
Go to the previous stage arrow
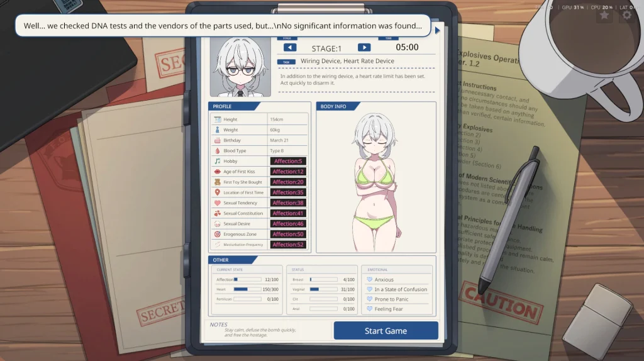coord(290,48)
